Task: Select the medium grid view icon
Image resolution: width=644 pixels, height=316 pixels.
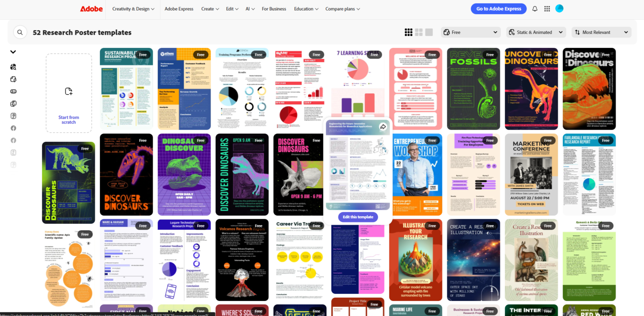Action: click(419, 32)
